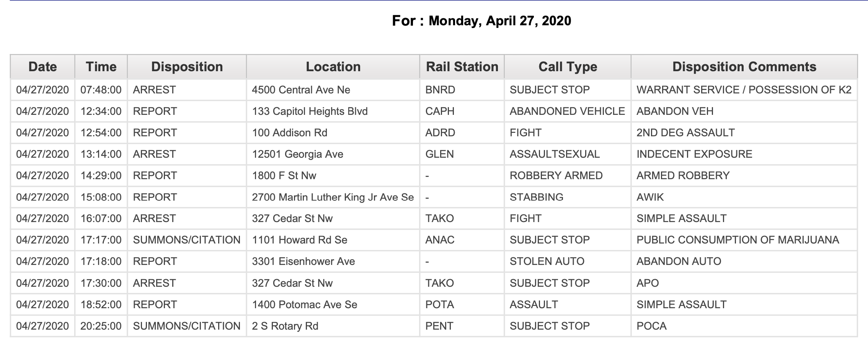
Task: Click the 4500 Central Ave Ne location cell
Action: [x=333, y=90]
